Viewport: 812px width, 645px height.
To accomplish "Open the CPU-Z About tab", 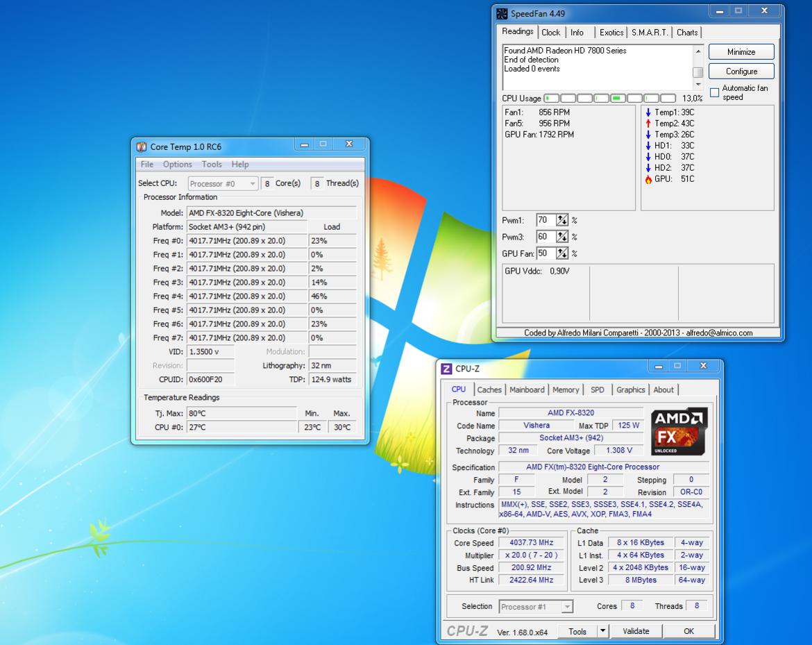I will [663, 390].
